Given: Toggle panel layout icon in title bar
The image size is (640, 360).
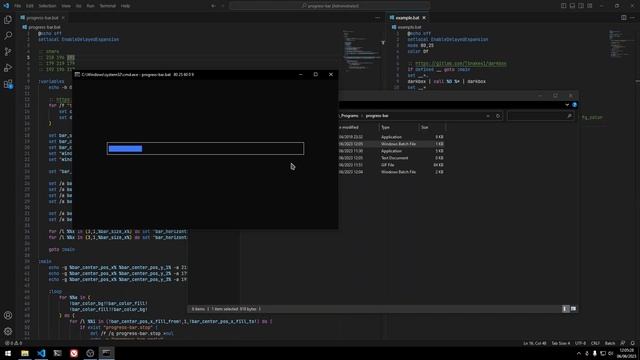Looking at the screenshot, I should (x=572, y=6).
